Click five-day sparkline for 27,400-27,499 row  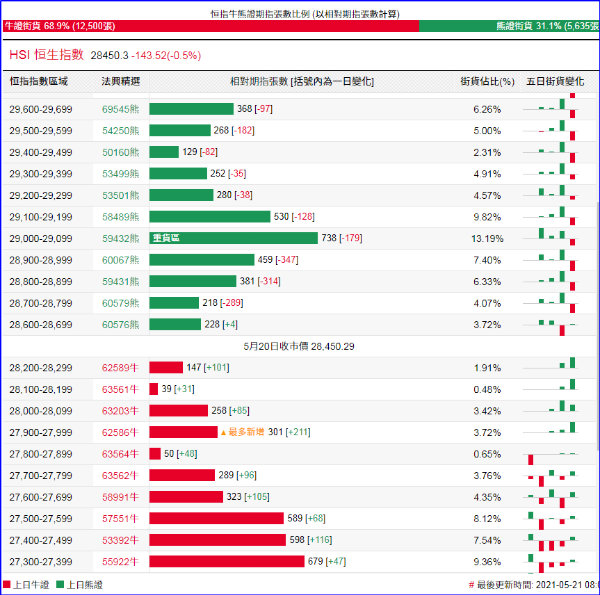tap(551, 541)
